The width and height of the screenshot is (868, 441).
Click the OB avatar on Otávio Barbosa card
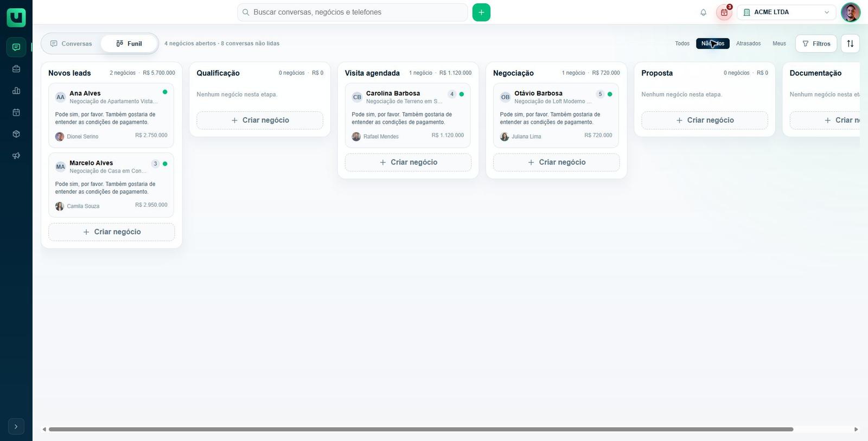tap(506, 97)
